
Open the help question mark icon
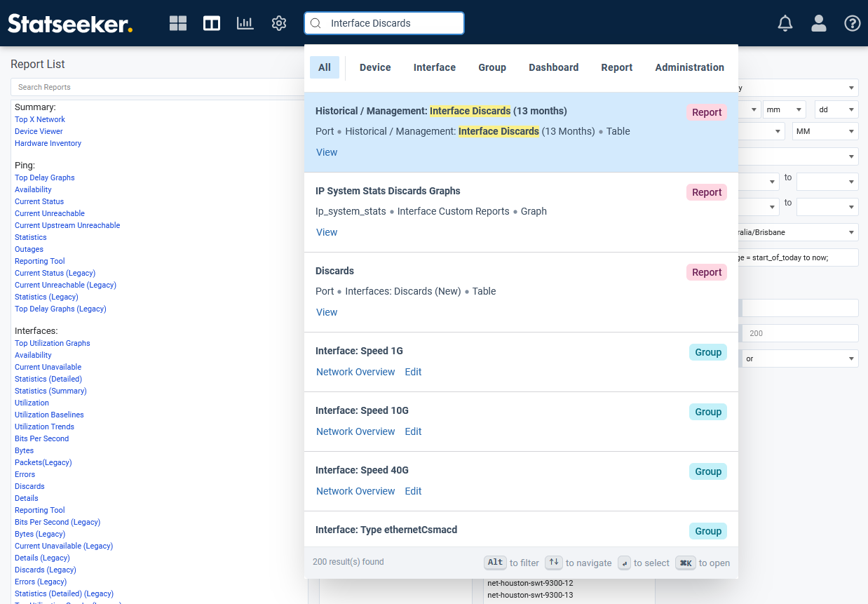click(853, 23)
